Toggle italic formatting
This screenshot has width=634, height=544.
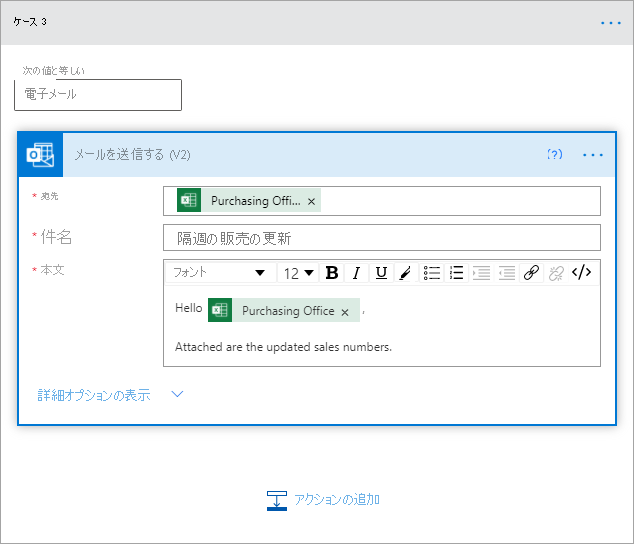[x=356, y=273]
